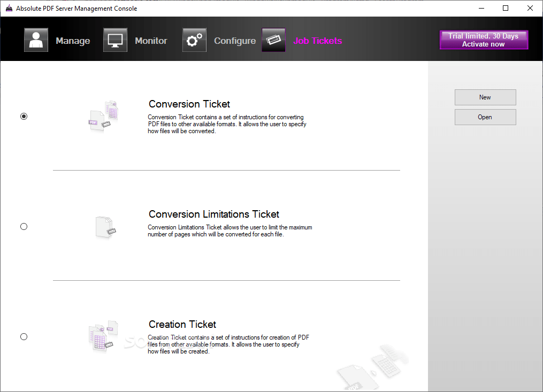
Task: Maximize the Management Console window
Action: [x=506, y=9]
